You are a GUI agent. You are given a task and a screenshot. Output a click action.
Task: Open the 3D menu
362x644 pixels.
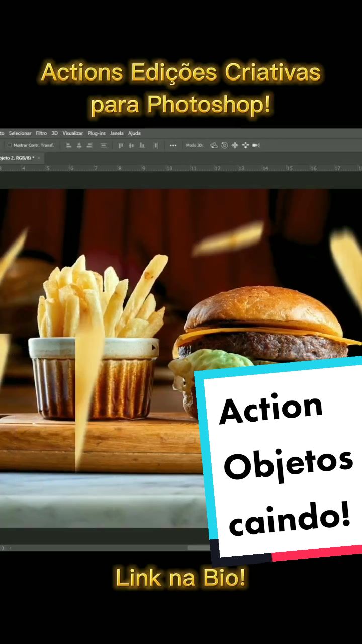55,133
